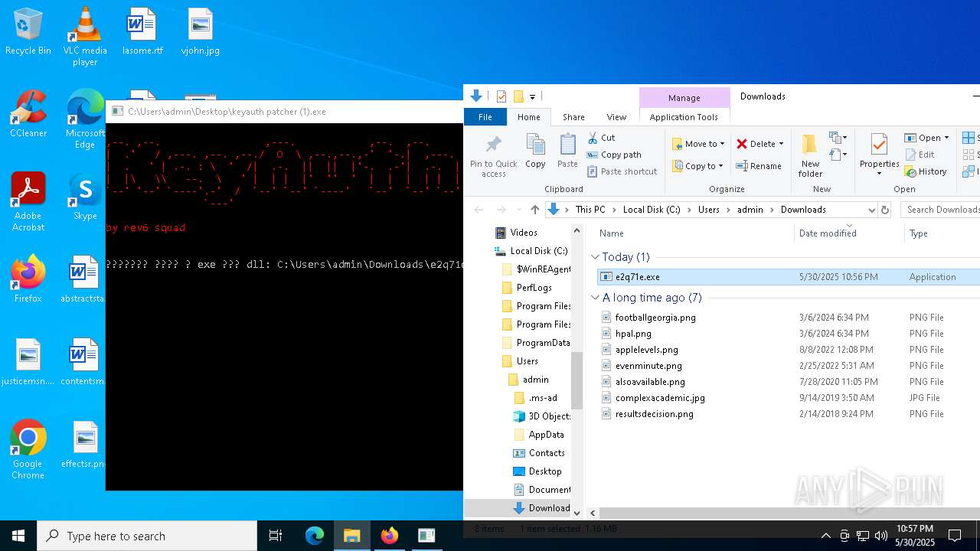Open Task View on taskbar
980x551 pixels.
(276, 536)
